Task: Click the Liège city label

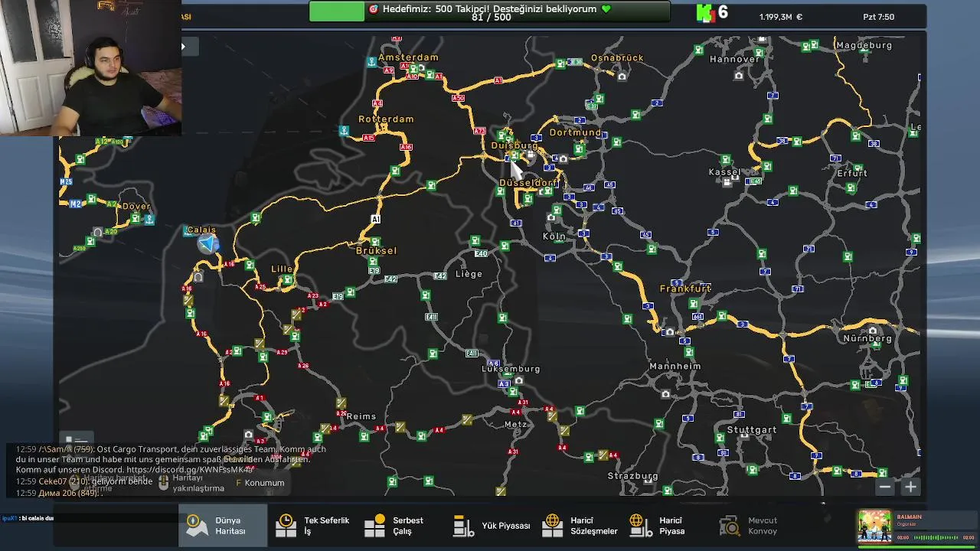Action: (x=469, y=274)
